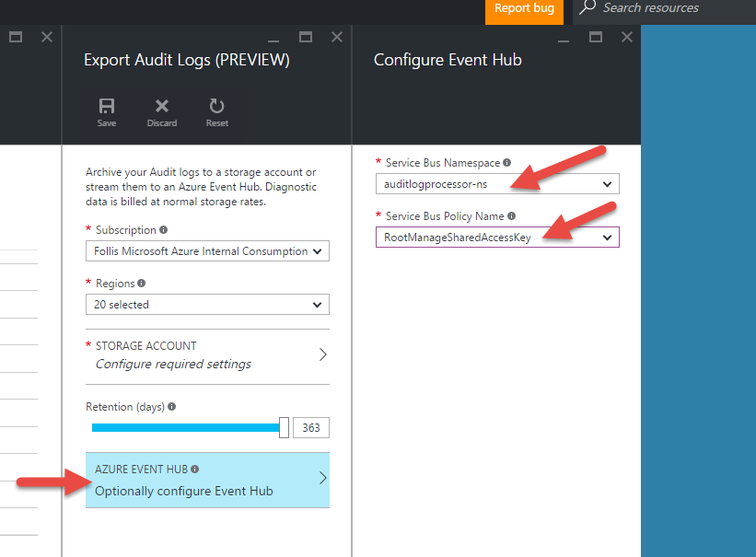Edit the retention days value 363
This screenshot has height=557, width=756.
pyautogui.click(x=311, y=428)
